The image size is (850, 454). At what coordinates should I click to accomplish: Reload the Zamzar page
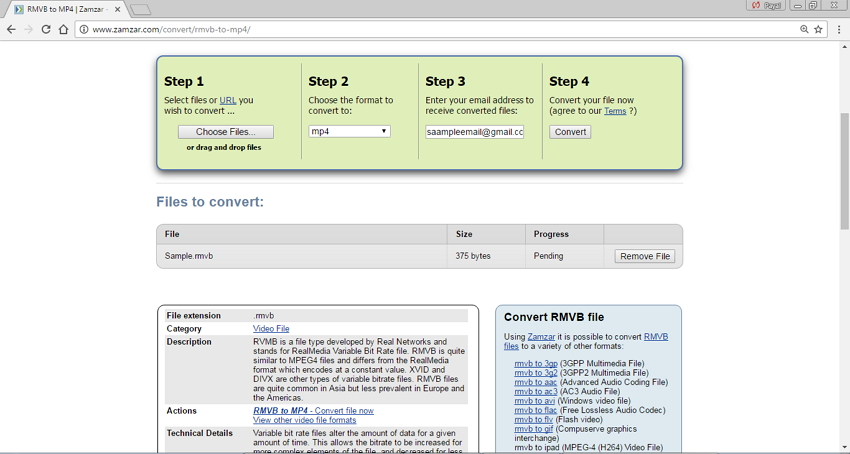point(46,29)
